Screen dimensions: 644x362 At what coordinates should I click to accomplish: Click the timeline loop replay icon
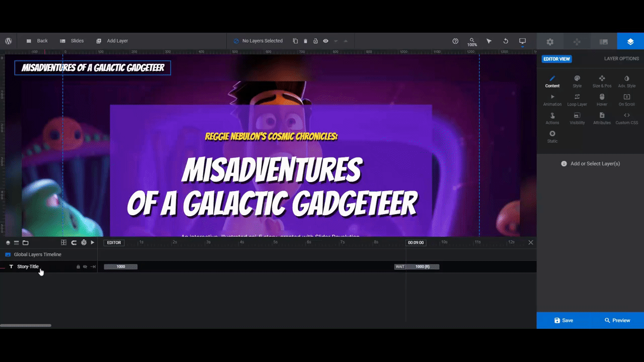click(73, 242)
